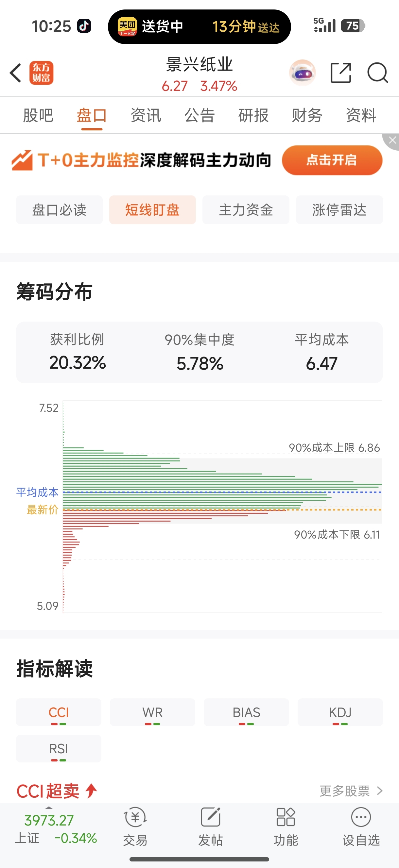The width and height of the screenshot is (399, 868).
Task: Open the robot assistant avatar icon
Action: click(x=303, y=73)
